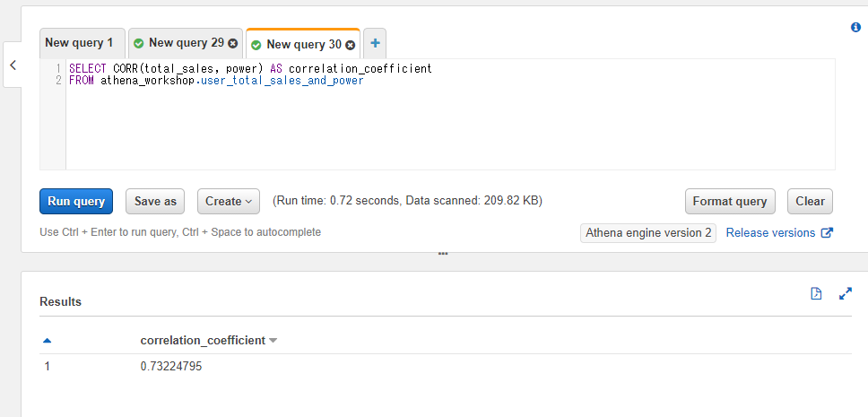
Task: Switch to the New query 1 tab
Action: coord(79,43)
